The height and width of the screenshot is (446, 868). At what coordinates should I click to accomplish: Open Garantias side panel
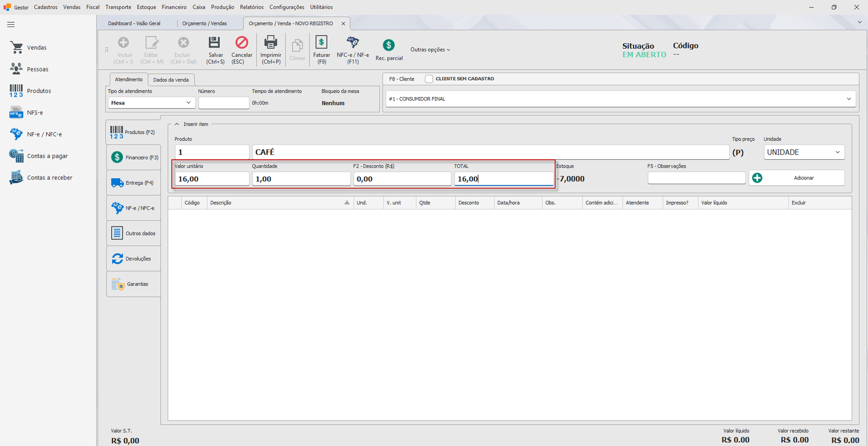click(x=133, y=284)
